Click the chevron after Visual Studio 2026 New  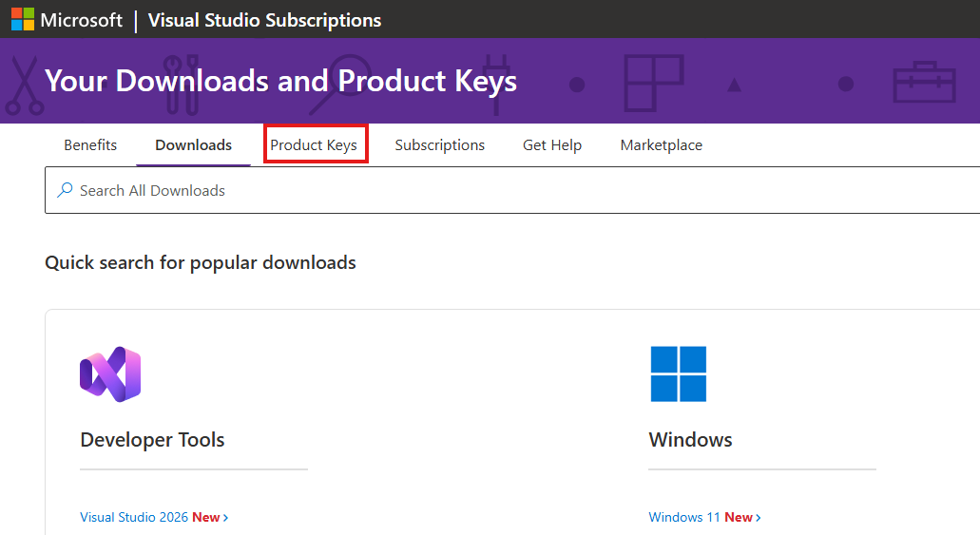[x=225, y=518]
